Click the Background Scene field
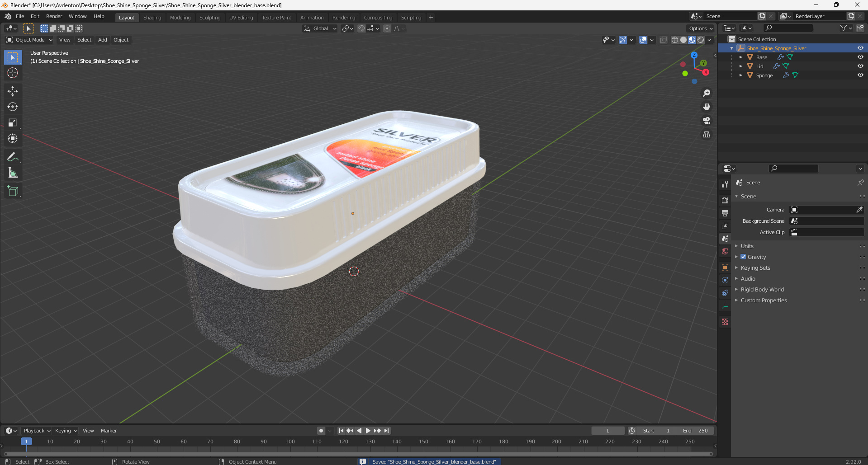Screen dimensions: 868x465 (x=827, y=221)
